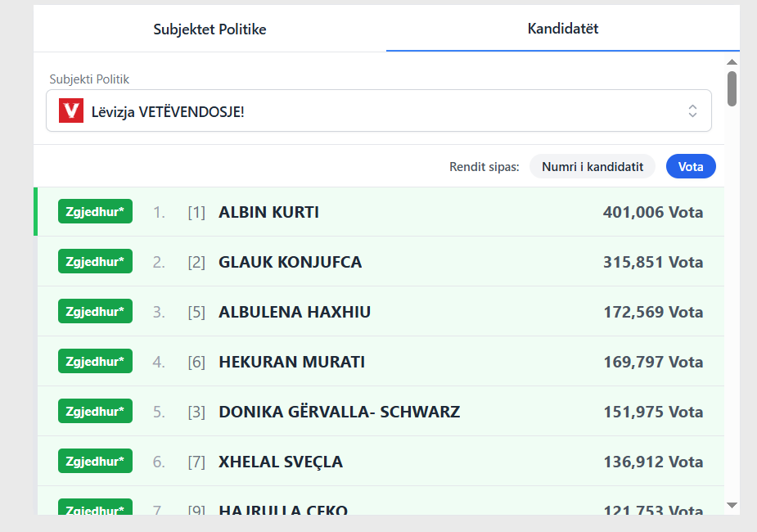Click Zgjedhur badge beside Hekuran Murati
Screen dimensions: 757x532
(x=95, y=362)
